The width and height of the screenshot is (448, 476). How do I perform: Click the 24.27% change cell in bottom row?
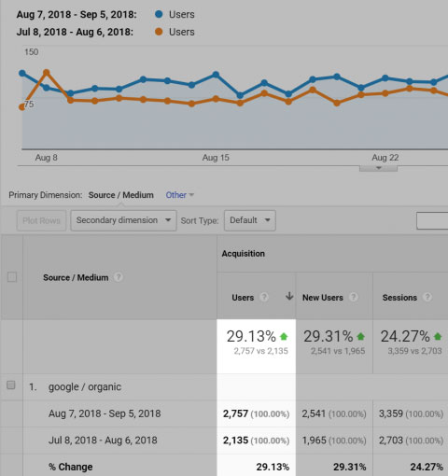(x=427, y=467)
